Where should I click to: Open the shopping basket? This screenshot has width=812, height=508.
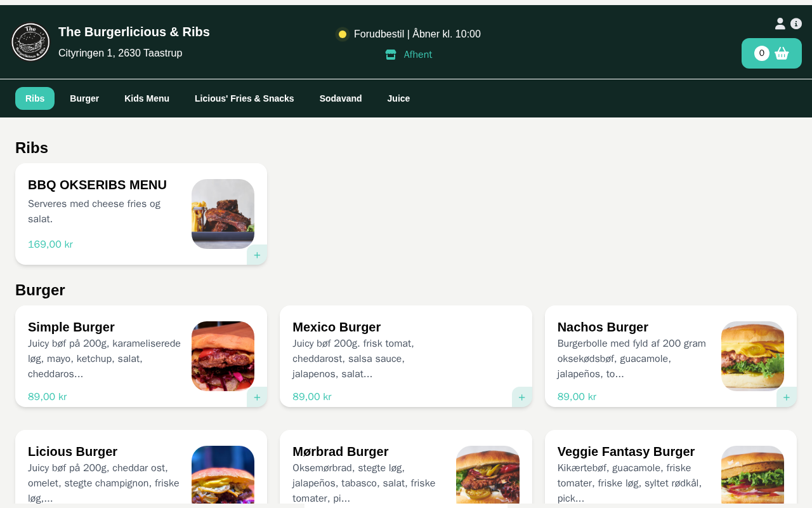point(771,53)
